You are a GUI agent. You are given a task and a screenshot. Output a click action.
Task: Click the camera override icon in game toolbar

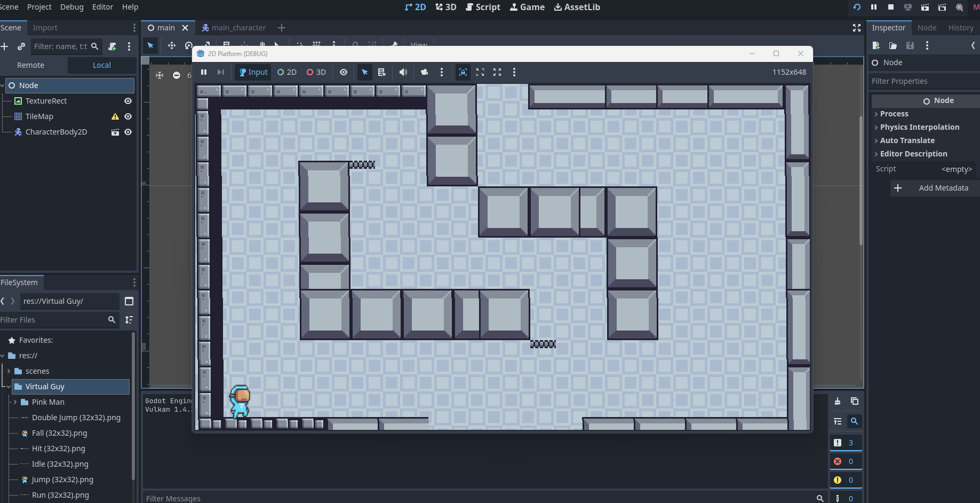pos(424,72)
